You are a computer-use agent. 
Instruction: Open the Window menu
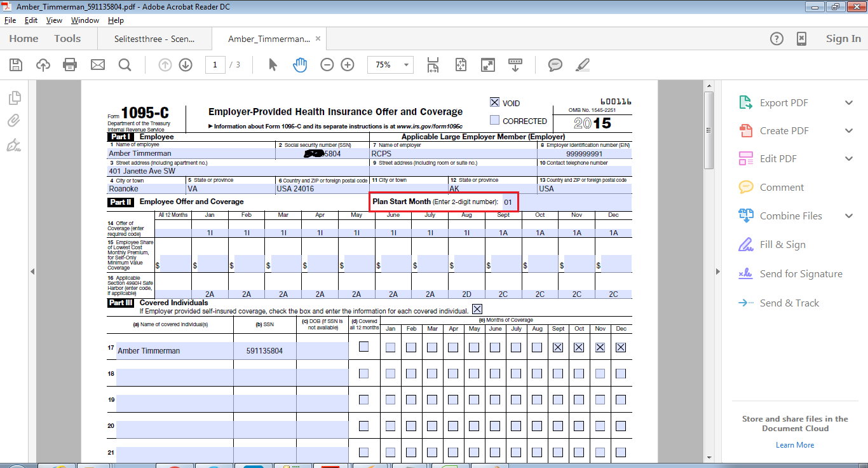(85, 20)
